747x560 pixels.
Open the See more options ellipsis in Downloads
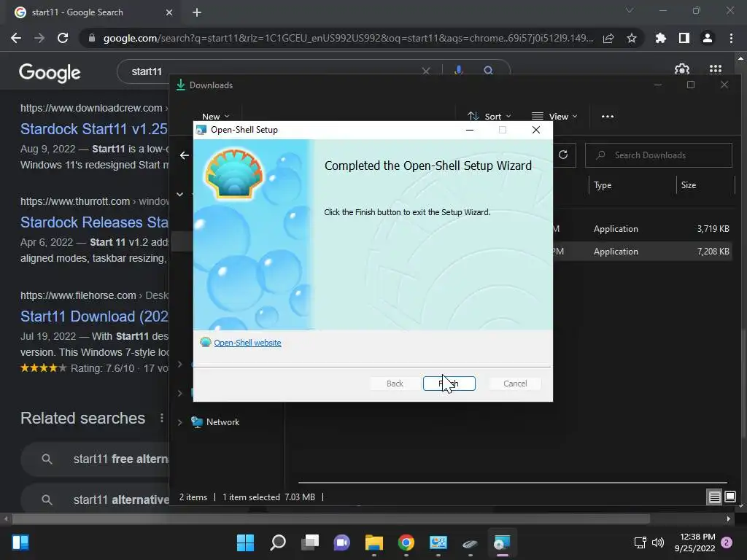point(608,116)
